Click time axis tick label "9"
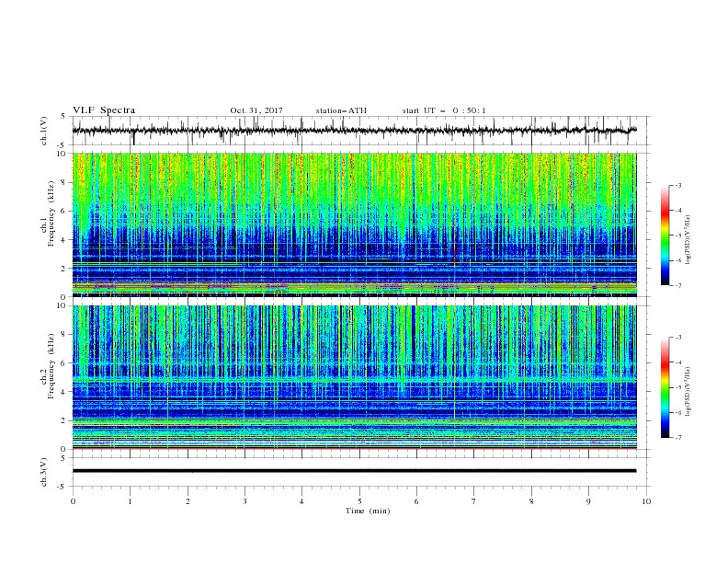This screenshot has width=728, height=563. click(x=588, y=501)
